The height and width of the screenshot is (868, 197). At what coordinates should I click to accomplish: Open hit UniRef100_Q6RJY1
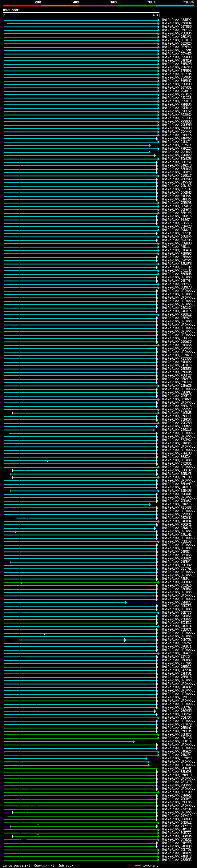coord(176,37)
